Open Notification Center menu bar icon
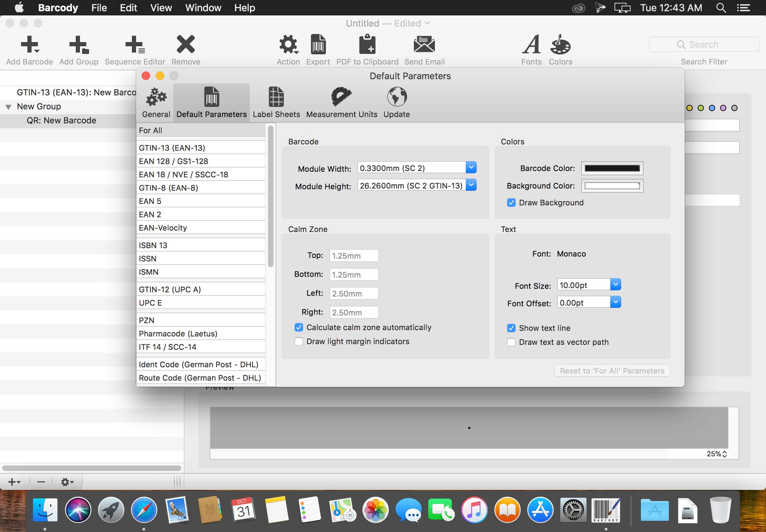 tap(743, 8)
